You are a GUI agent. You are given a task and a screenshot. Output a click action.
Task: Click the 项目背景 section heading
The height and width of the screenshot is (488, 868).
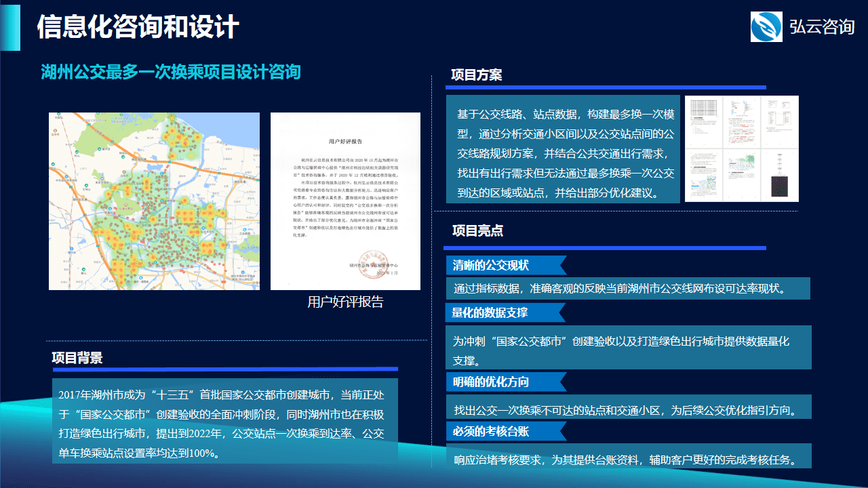pyautogui.click(x=77, y=358)
